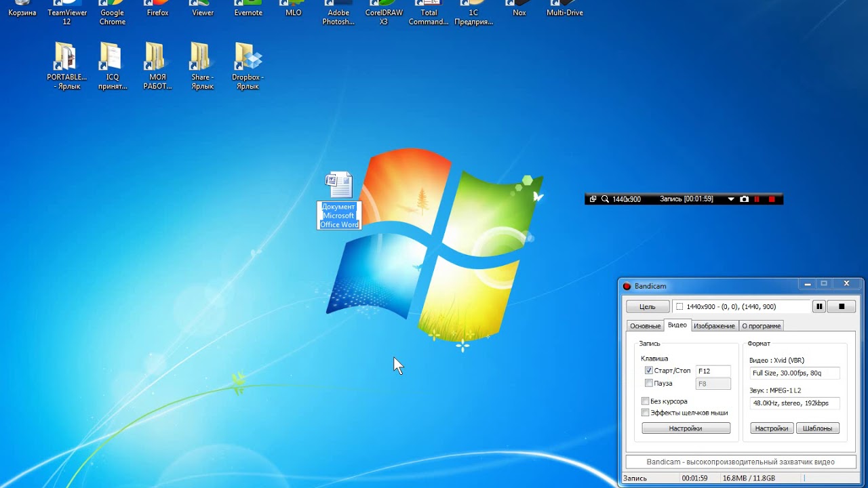Click the F8 pause hotkey field

(x=713, y=384)
